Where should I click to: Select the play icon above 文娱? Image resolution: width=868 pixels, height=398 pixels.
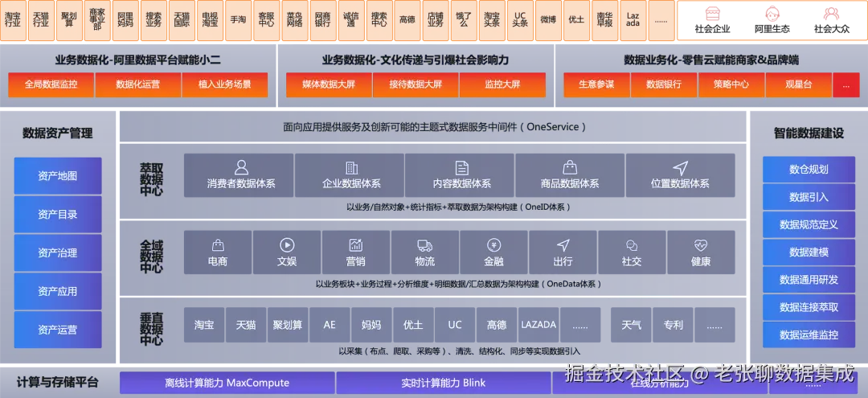[x=287, y=244]
